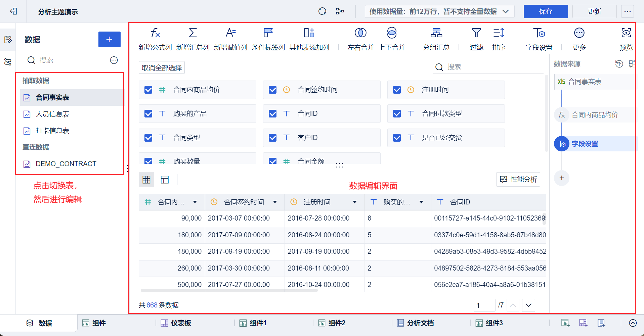The width and height of the screenshot is (644, 336).
Task: Open the 合同内… column header dropdown
Action: [x=195, y=202]
